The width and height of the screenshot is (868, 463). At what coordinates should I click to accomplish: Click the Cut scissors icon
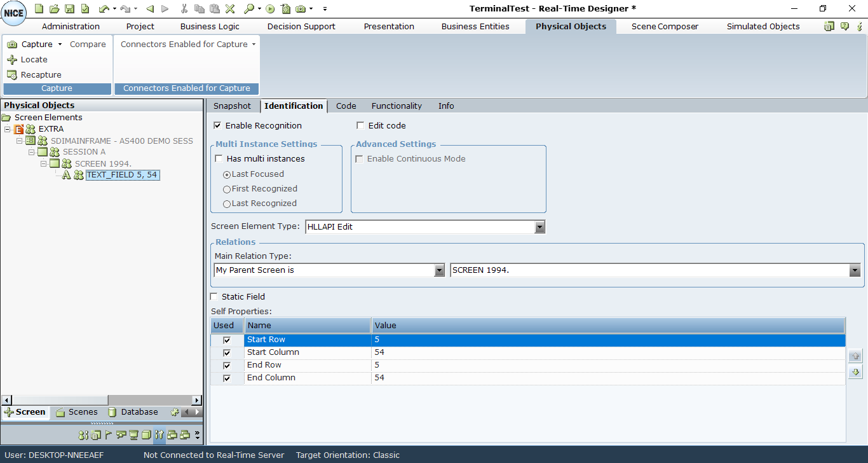click(x=184, y=9)
